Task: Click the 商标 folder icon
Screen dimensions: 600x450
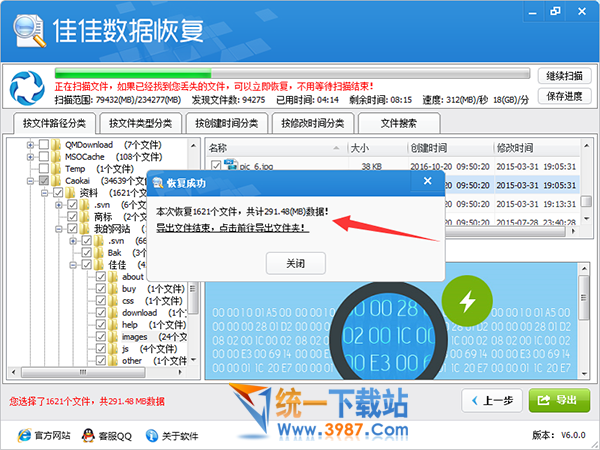Action: tap(85, 217)
